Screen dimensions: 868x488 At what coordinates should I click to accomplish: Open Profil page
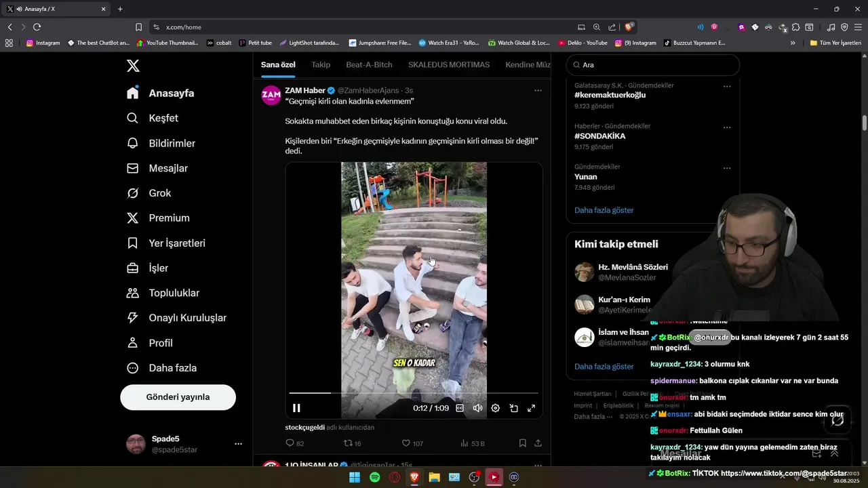tap(150, 343)
